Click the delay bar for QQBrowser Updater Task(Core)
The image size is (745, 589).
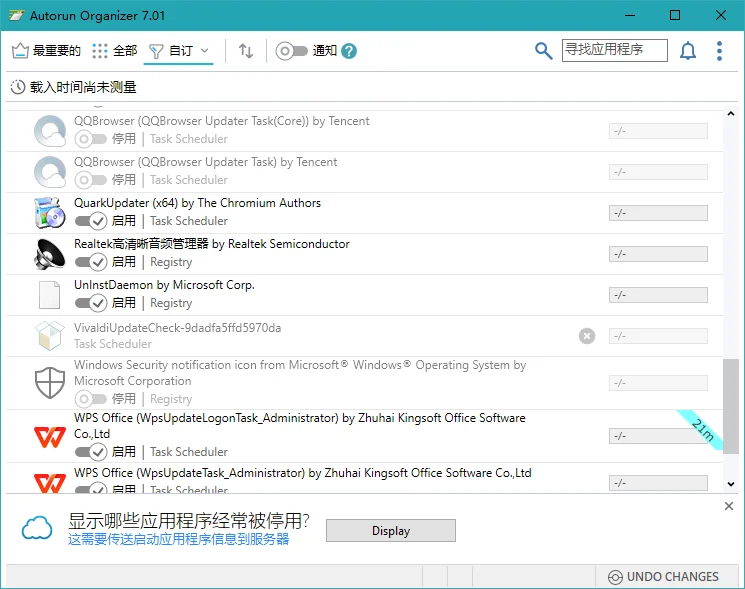(x=658, y=131)
